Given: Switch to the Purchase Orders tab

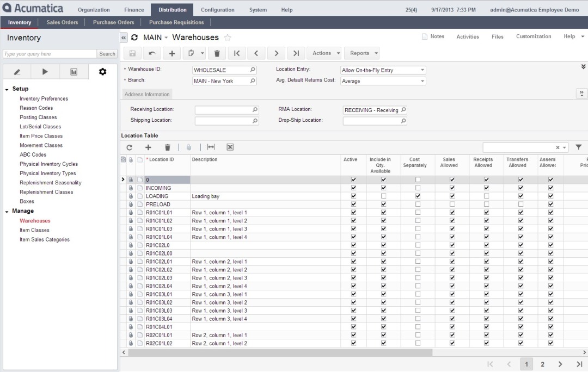Looking at the screenshot, I should pos(113,22).
